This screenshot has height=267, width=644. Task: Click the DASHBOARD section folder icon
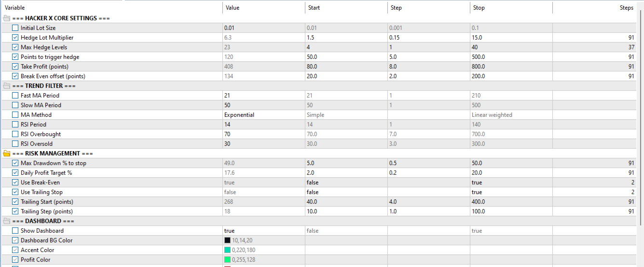7,221
